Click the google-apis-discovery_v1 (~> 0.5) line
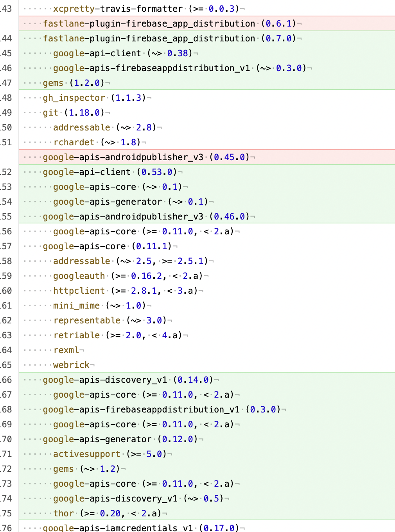The width and height of the screenshot is (395, 532). click(207, 498)
